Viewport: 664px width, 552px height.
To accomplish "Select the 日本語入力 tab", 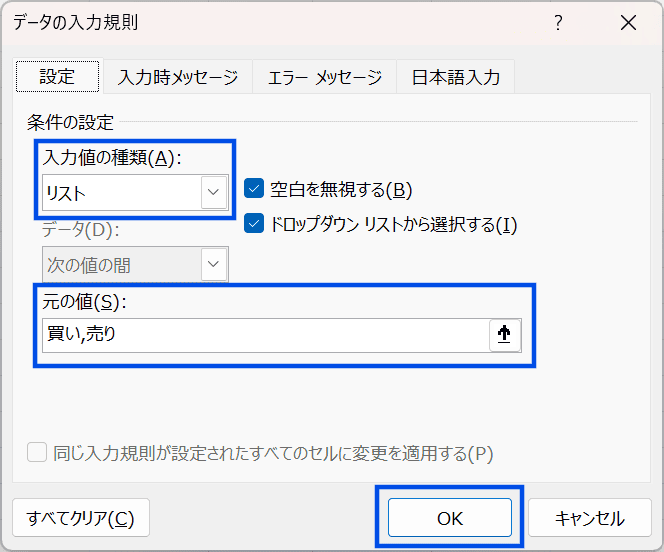I will pyautogui.click(x=455, y=77).
